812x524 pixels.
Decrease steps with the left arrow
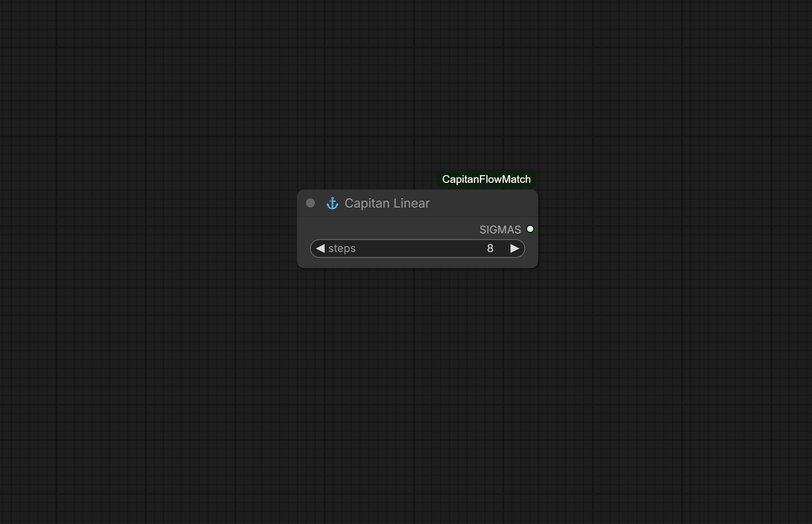(320, 248)
